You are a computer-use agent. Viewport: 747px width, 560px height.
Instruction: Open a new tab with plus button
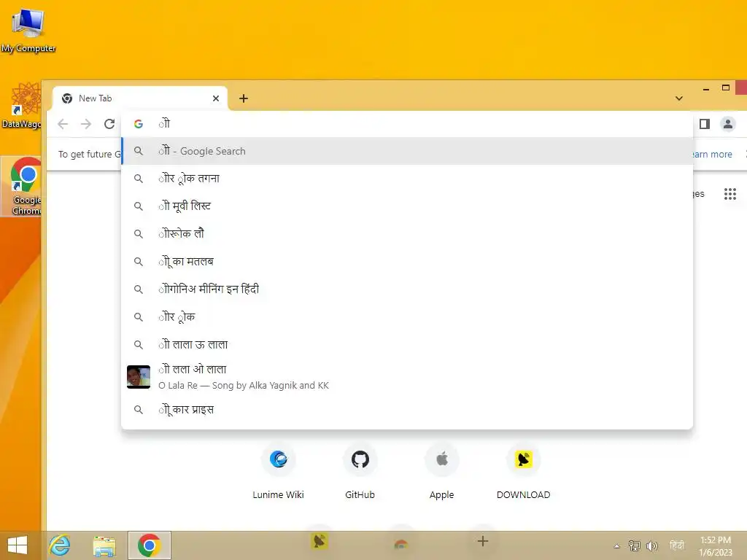[244, 98]
